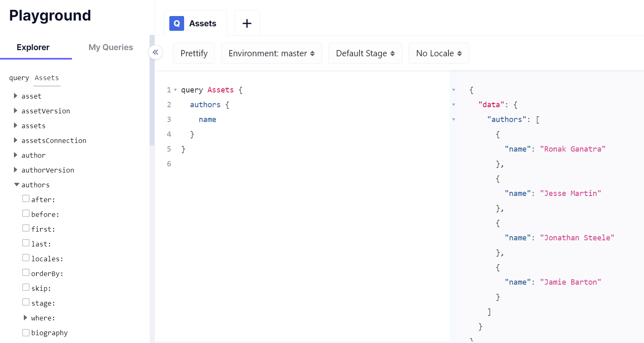Switch to the My Queries tab
This screenshot has width=644, height=343.
point(111,47)
